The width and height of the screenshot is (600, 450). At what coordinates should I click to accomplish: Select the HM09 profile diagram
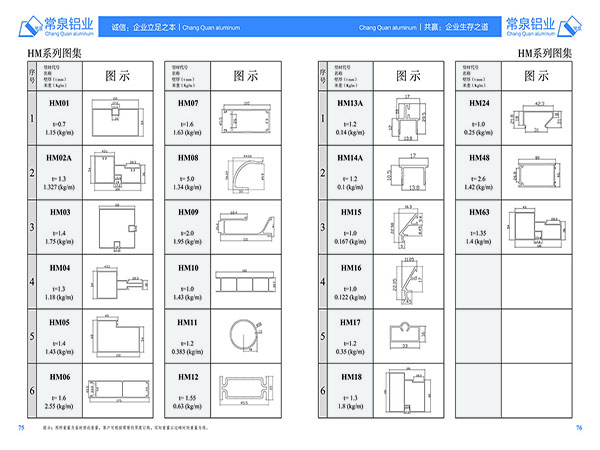[246, 227]
